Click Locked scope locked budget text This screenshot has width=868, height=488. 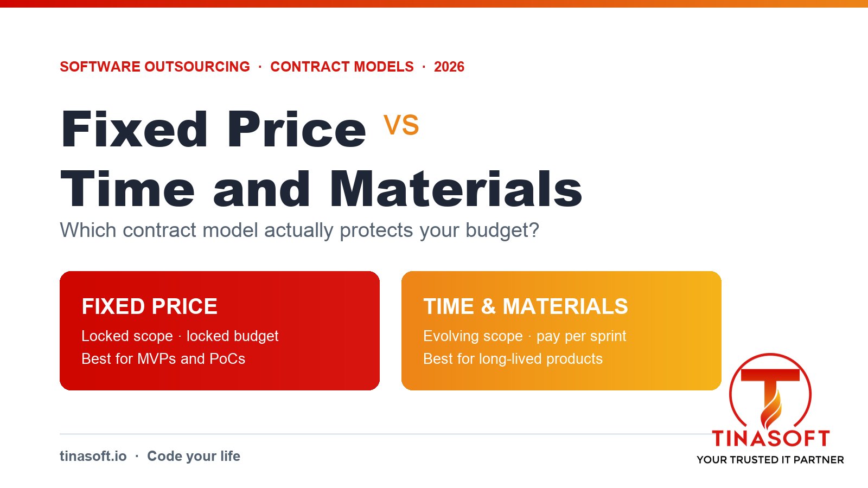pyautogui.click(x=180, y=336)
